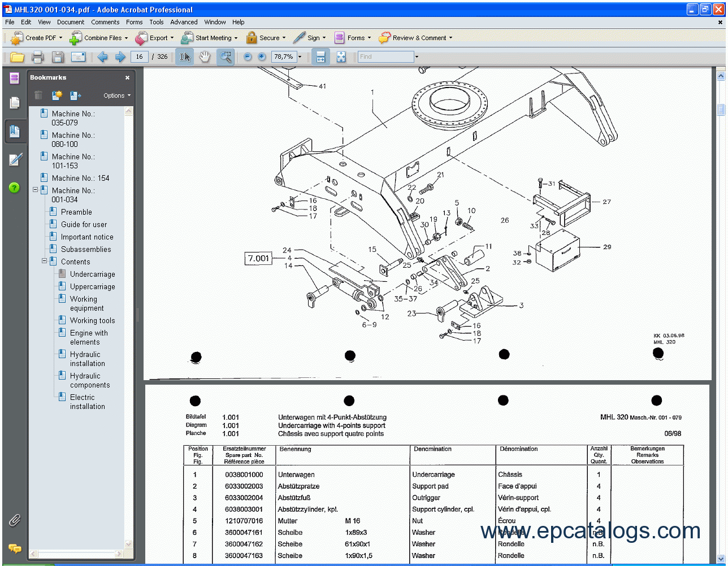The image size is (728, 566).
Task: Click the Print icon in toolbar
Action: tap(37, 56)
